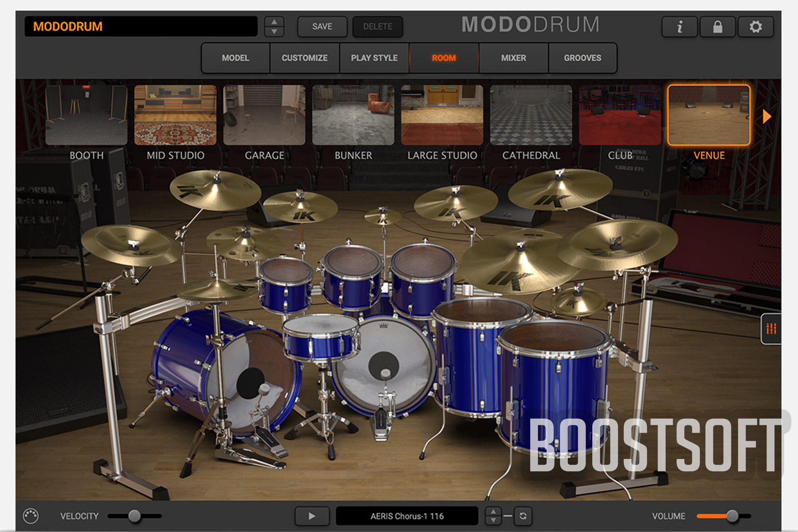Adjust the VELOCITY slider
798x532 pixels.
(x=134, y=516)
